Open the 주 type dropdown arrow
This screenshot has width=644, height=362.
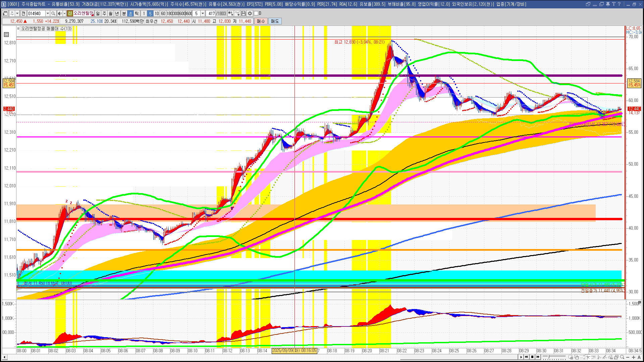[17, 13]
